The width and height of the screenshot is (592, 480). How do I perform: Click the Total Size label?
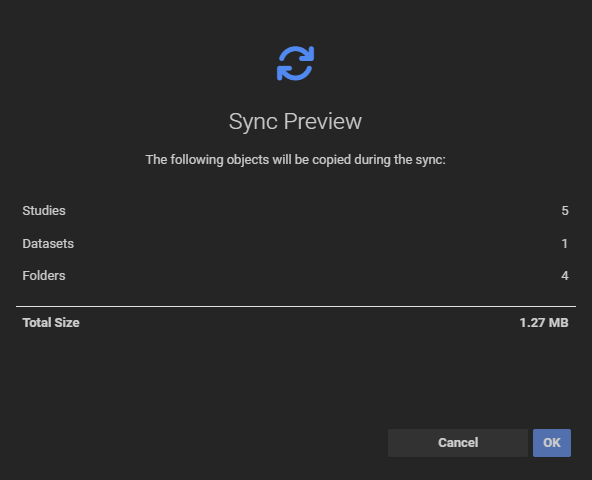coord(51,323)
